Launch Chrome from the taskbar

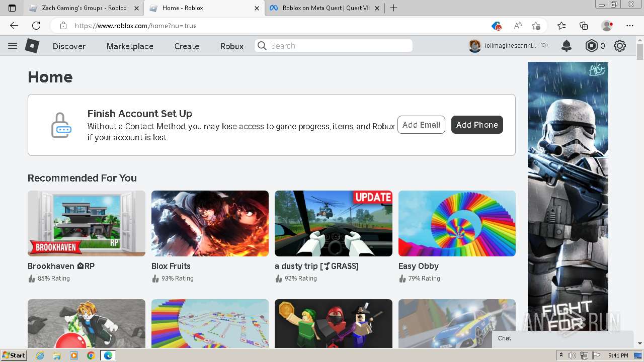coord(91,355)
